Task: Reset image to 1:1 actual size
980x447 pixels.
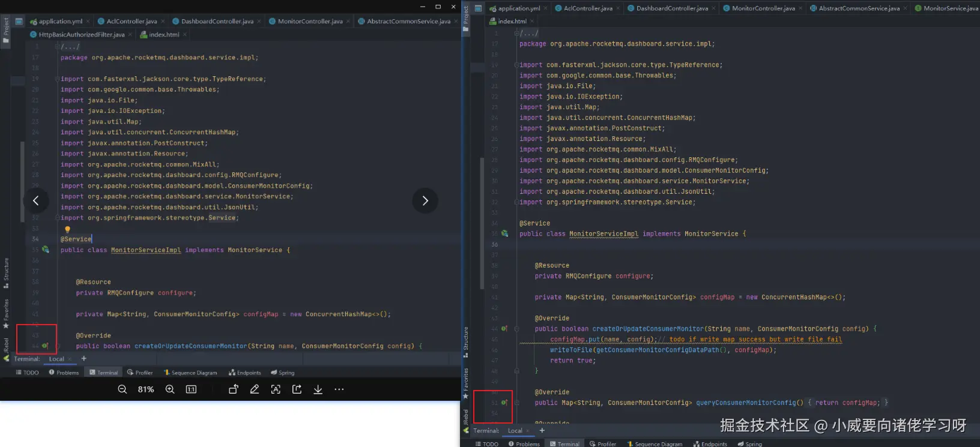Action: tap(191, 389)
